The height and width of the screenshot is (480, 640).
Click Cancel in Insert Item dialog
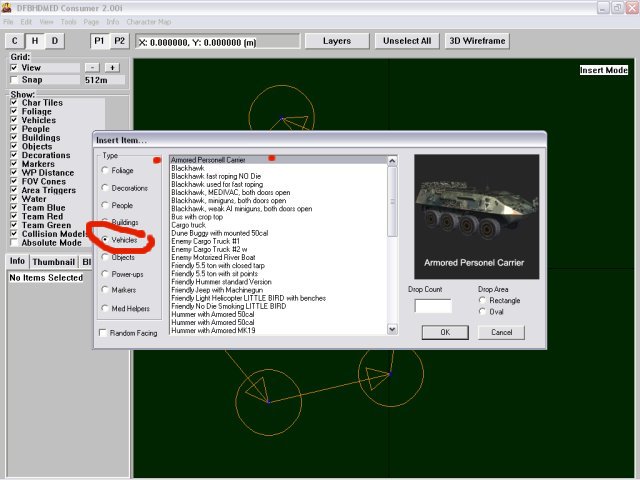[501, 332]
